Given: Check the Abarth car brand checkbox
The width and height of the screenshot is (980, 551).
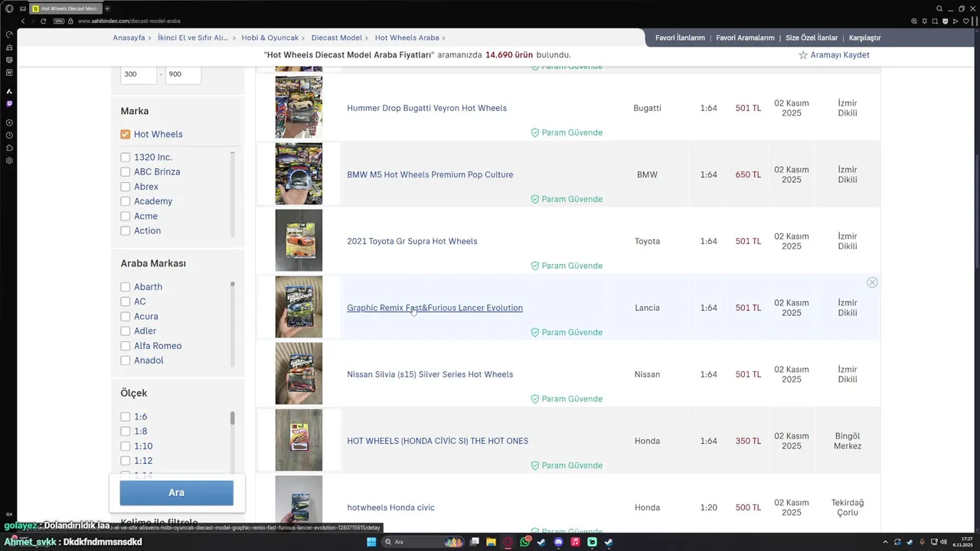Looking at the screenshot, I should click(x=126, y=287).
